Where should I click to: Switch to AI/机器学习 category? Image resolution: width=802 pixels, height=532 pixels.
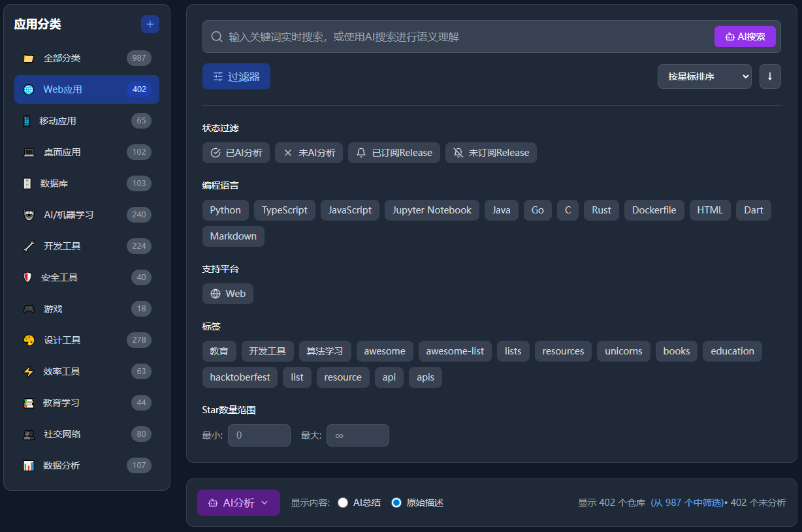tap(68, 215)
